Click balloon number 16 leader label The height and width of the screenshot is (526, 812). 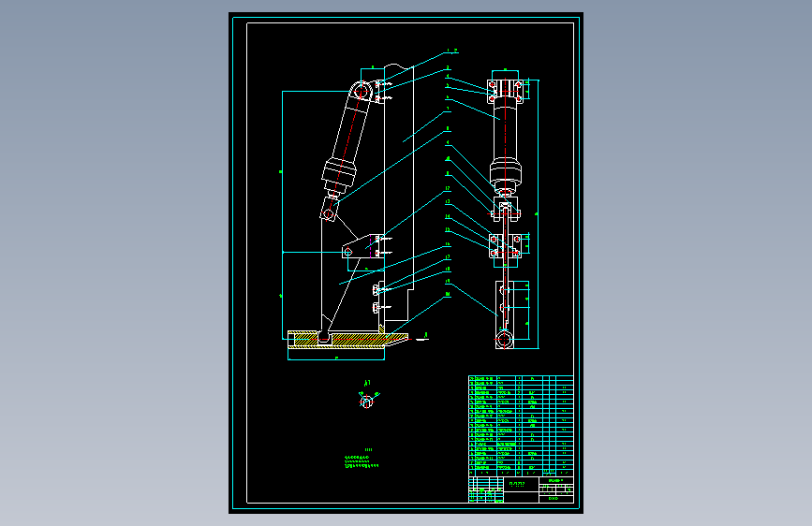click(448, 244)
